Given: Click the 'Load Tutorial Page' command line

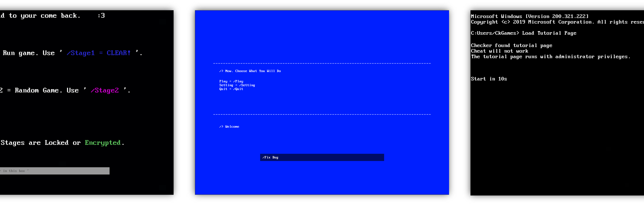Looking at the screenshot, I should [x=524, y=33].
